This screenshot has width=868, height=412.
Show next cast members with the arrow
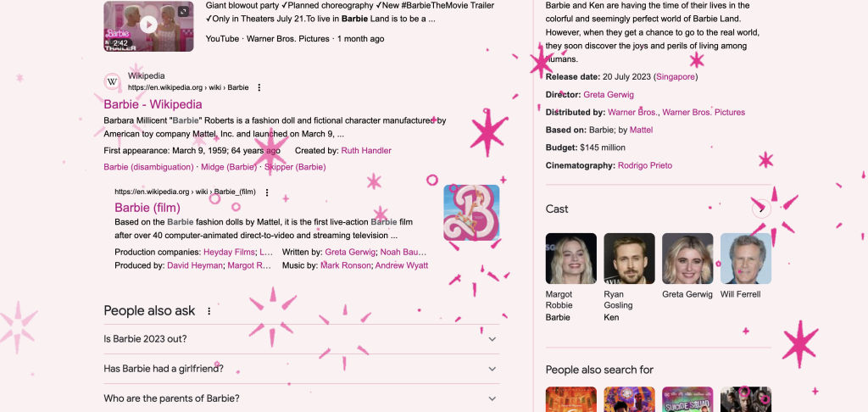tap(762, 209)
